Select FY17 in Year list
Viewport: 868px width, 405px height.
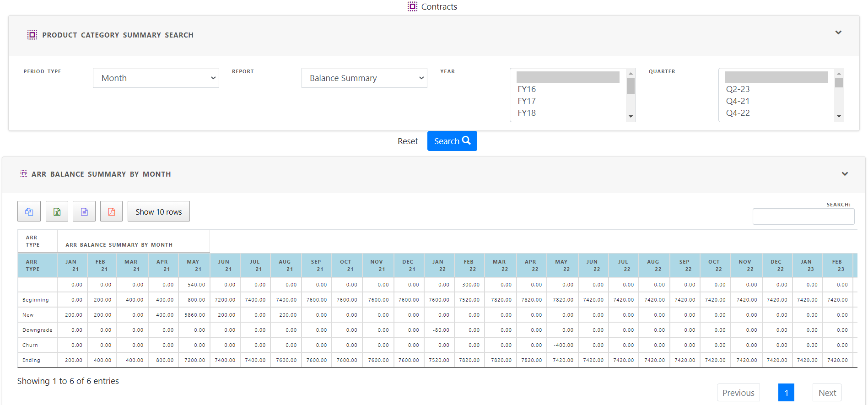coord(568,101)
